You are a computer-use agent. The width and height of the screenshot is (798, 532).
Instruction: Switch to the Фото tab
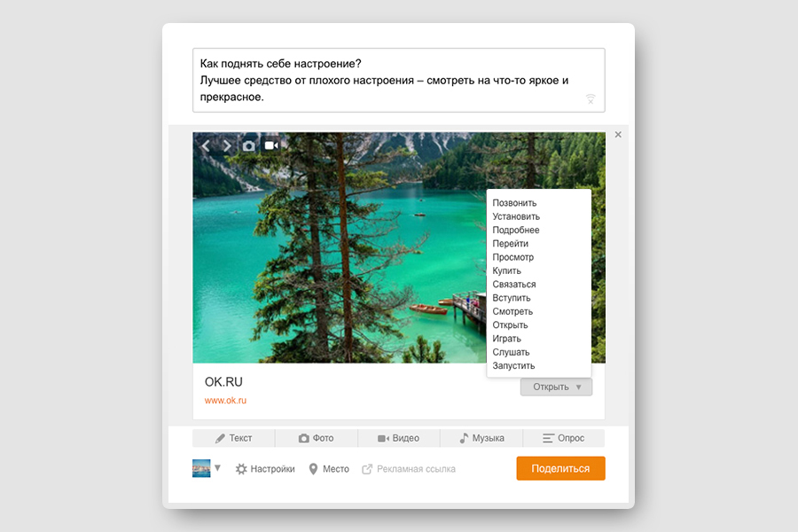[x=316, y=438]
